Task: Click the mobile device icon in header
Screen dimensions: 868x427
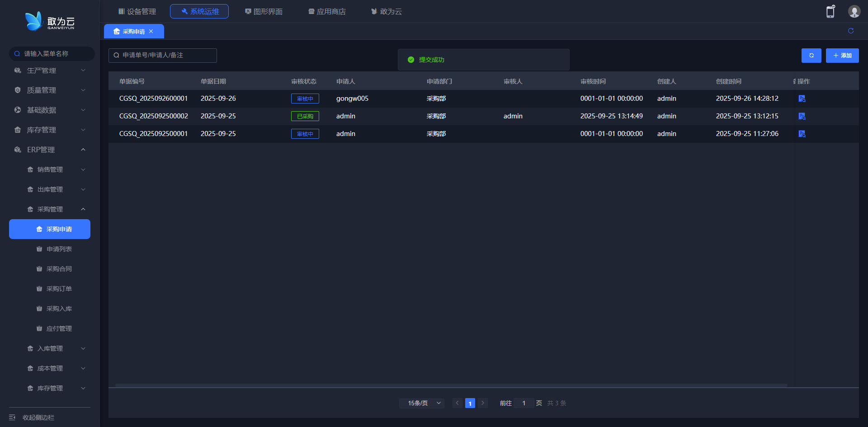Action: click(x=830, y=12)
